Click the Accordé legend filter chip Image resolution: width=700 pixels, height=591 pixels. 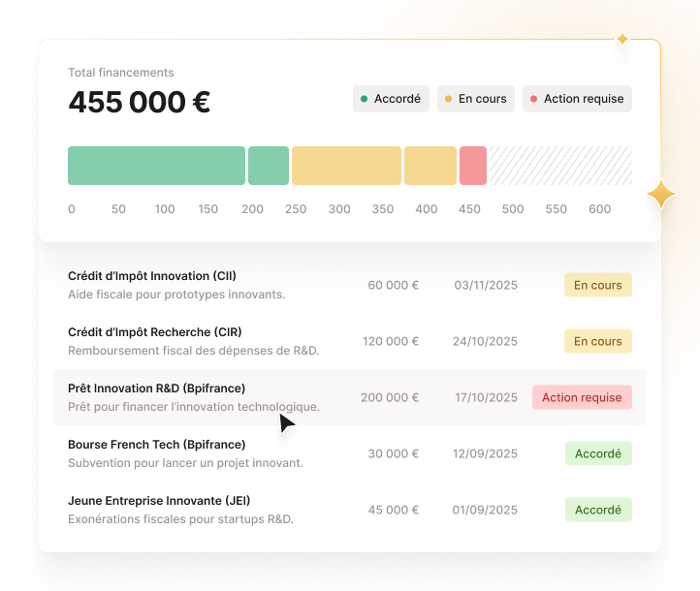click(391, 99)
